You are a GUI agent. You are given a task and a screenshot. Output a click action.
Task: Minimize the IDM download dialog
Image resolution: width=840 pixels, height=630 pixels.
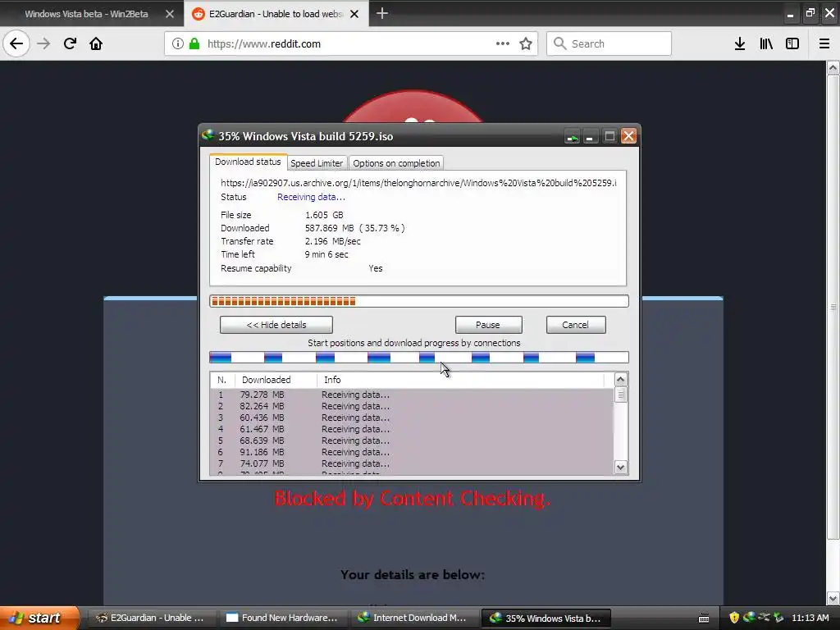coord(590,137)
